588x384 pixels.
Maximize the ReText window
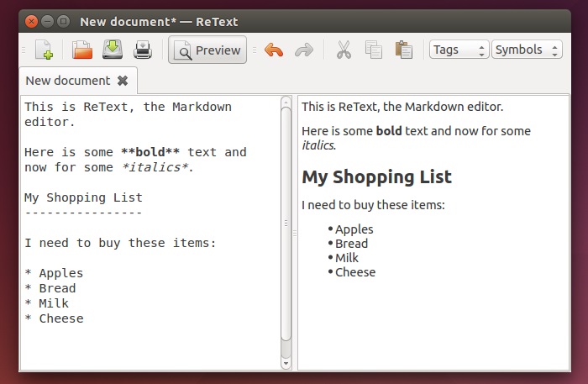click(63, 21)
